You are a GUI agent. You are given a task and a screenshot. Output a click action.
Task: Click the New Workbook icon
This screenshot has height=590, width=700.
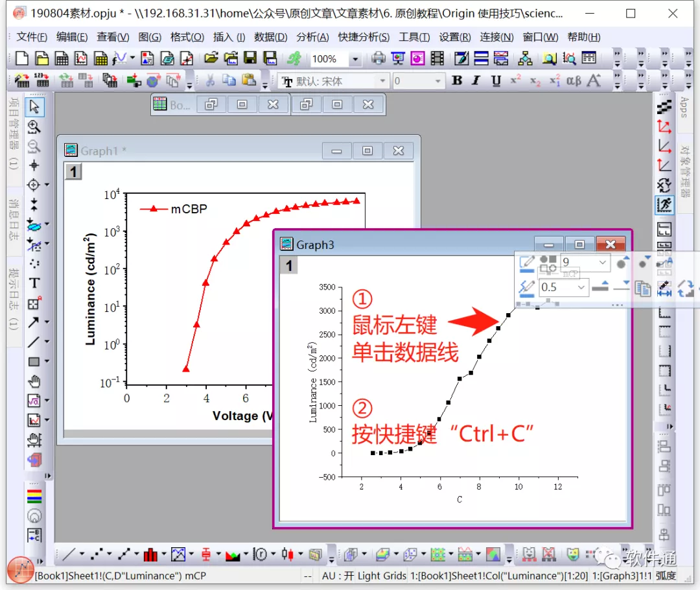62,58
